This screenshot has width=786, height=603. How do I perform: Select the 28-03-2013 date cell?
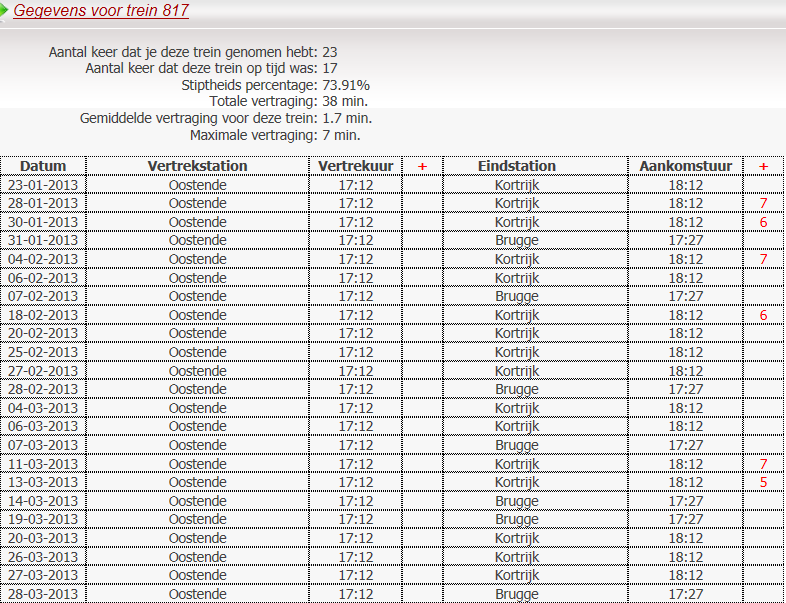click(43, 594)
